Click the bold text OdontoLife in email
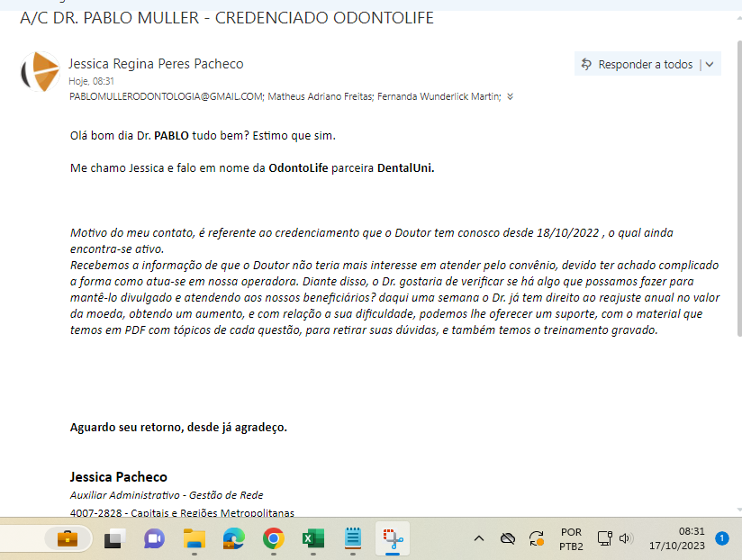 point(298,167)
